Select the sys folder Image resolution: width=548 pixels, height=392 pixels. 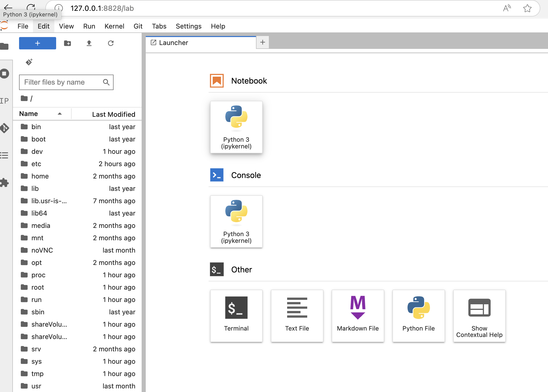tap(77, 361)
